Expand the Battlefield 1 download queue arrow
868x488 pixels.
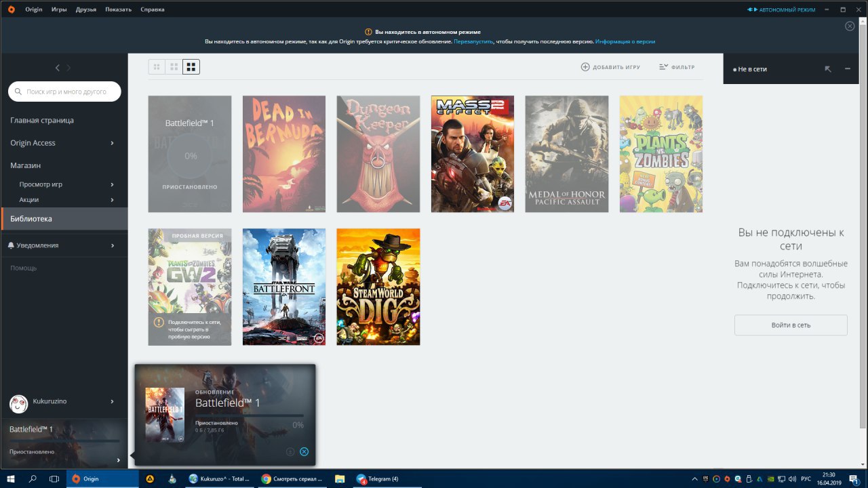(x=118, y=460)
